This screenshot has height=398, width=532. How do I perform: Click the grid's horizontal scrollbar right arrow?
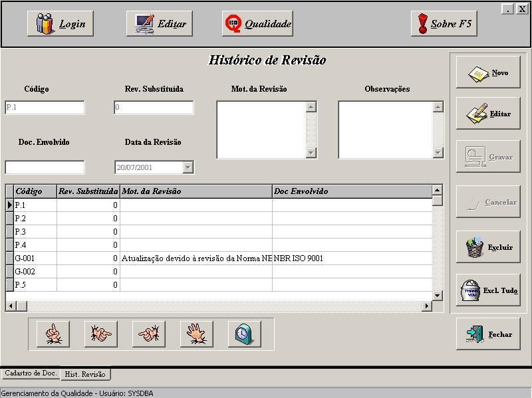(428, 306)
